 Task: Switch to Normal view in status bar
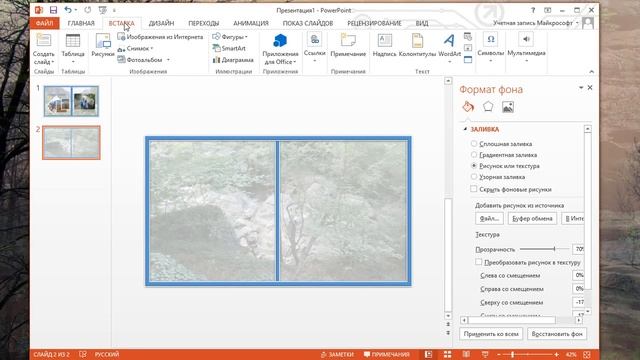point(428,354)
